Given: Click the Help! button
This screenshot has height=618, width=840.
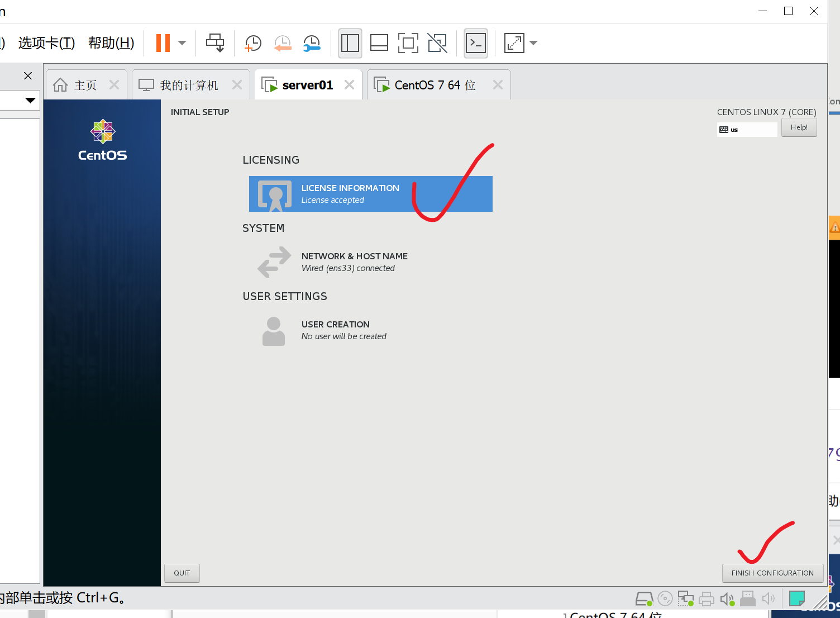Looking at the screenshot, I should (x=799, y=127).
